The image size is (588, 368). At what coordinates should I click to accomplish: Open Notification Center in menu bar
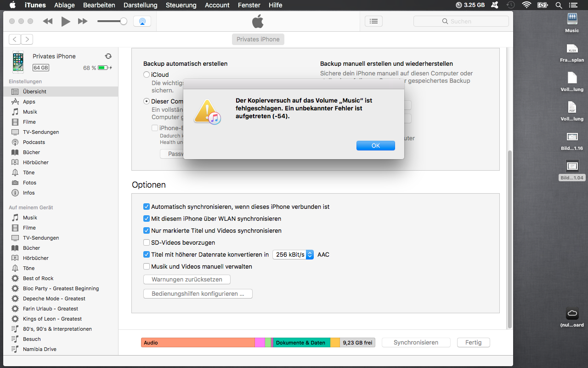tap(574, 5)
